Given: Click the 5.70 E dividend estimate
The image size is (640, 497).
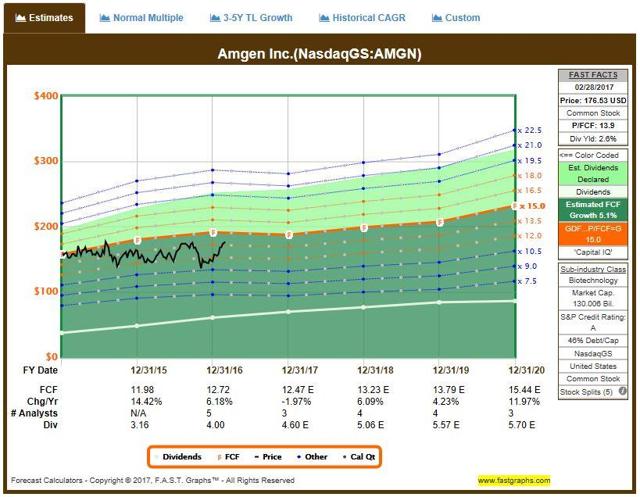Looking at the screenshot, I should click(x=522, y=425).
